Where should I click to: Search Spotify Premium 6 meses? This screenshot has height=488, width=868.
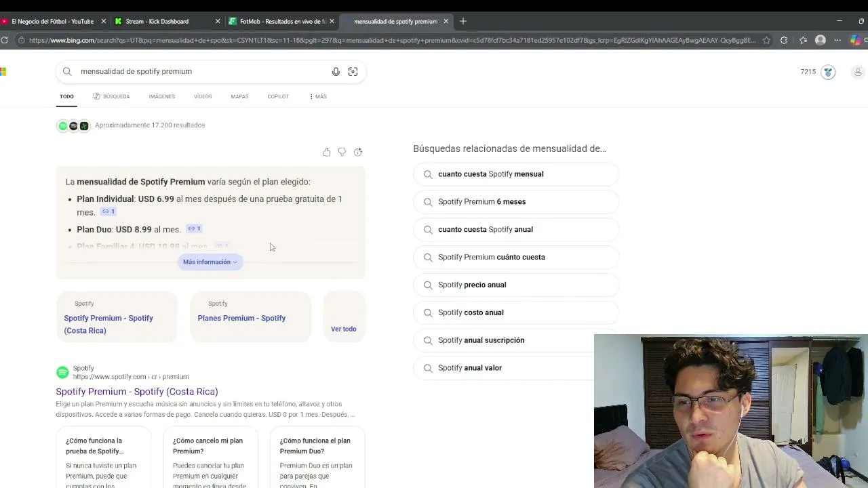516,202
